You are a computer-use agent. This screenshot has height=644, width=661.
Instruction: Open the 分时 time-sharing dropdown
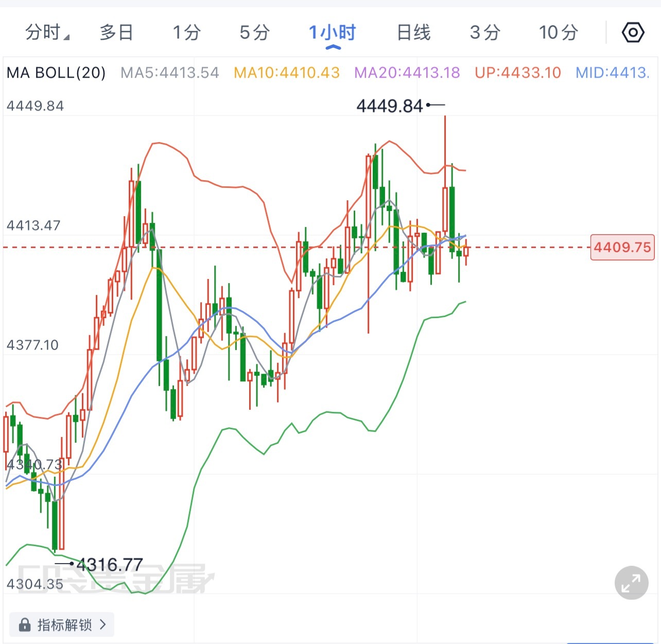(47, 32)
